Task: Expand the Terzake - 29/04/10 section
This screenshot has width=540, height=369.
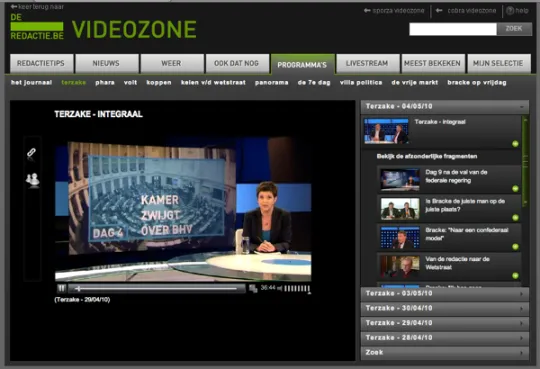Action: tap(445, 323)
